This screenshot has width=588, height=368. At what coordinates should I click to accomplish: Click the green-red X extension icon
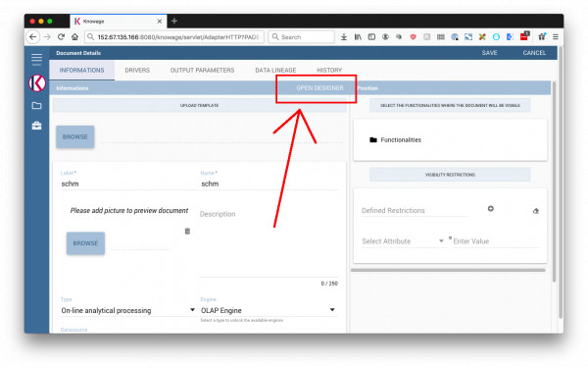tap(482, 37)
